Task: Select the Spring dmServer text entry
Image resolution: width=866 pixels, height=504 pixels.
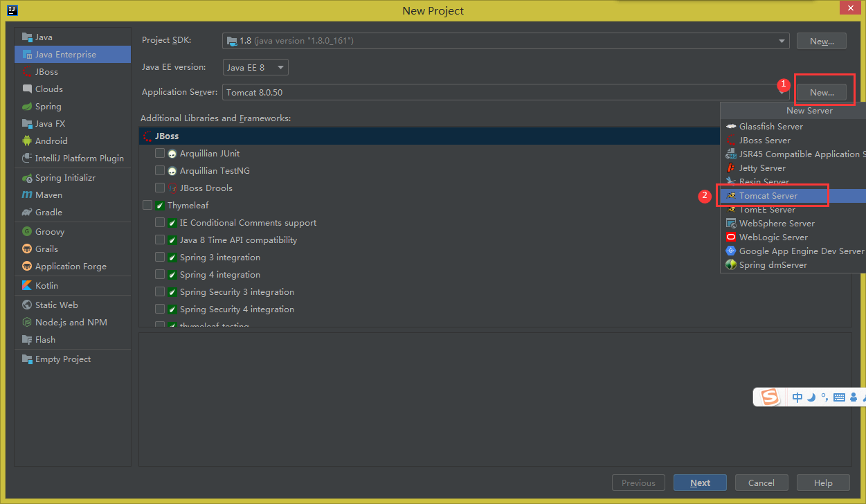Action: click(773, 265)
